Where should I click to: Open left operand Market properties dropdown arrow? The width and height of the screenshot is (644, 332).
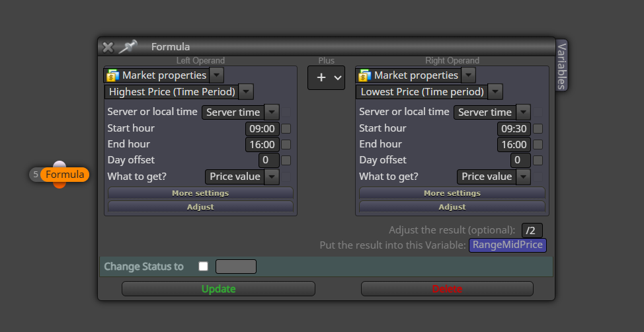click(x=217, y=75)
